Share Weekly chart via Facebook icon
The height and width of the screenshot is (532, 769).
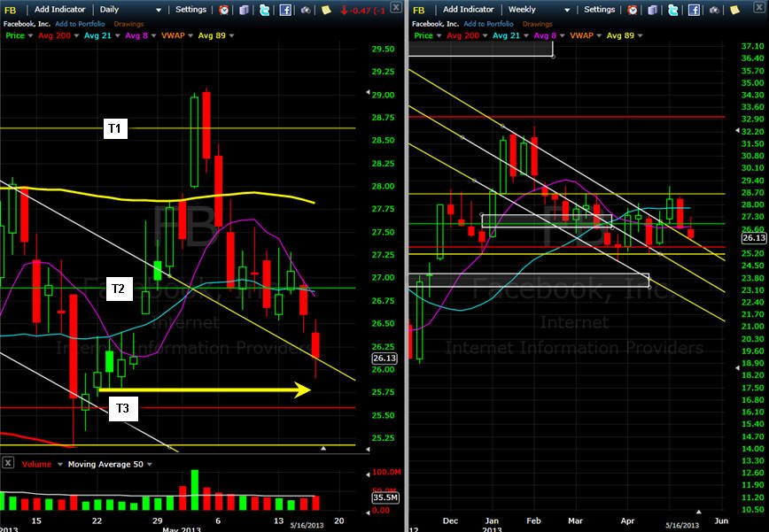pos(694,10)
